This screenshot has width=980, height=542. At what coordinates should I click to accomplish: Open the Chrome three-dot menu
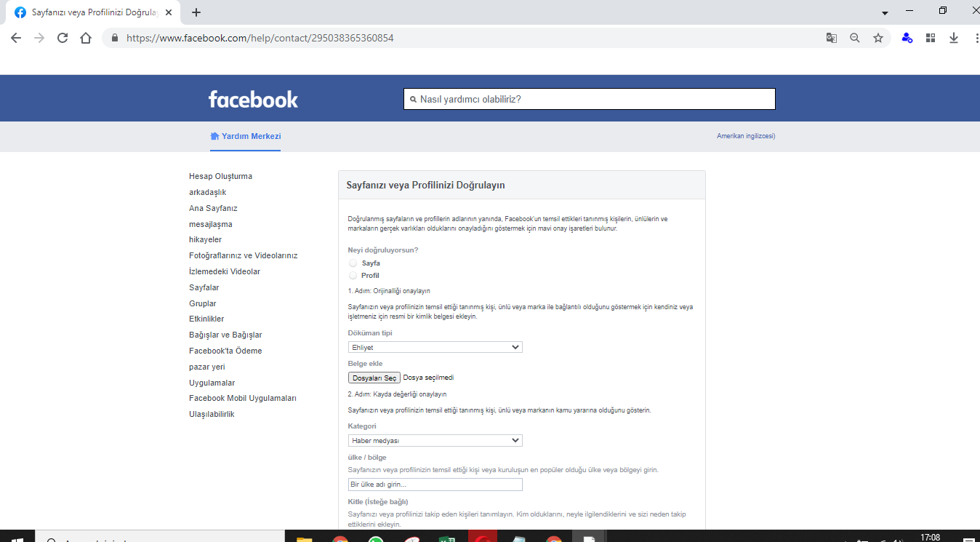click(976, 38)
